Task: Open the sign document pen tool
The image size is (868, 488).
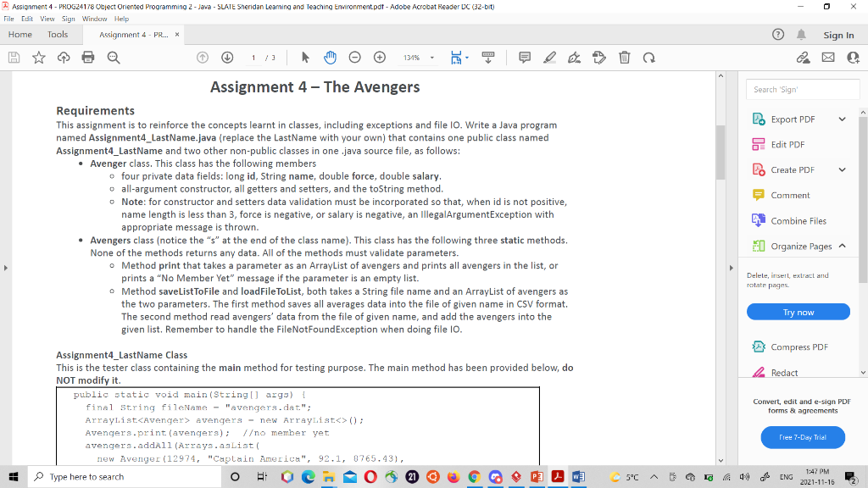Action: pos(574,58)
